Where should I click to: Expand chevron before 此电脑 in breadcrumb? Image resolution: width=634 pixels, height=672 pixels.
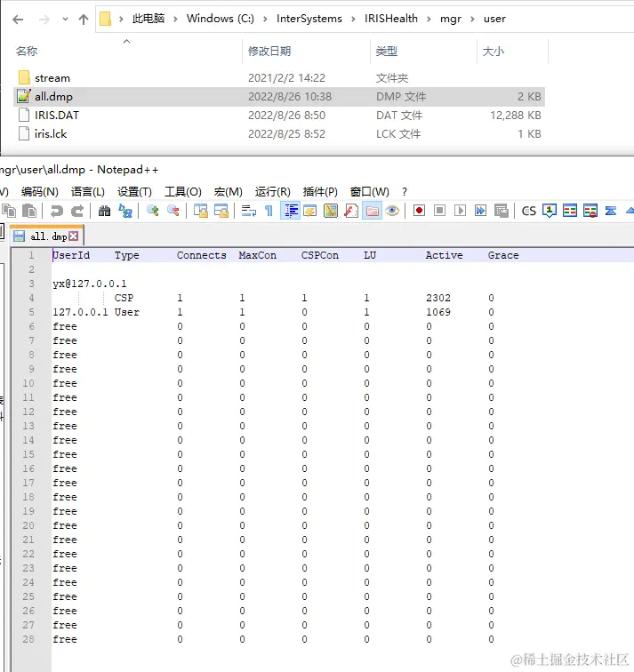pyautogui.click(x=121, y=19)
